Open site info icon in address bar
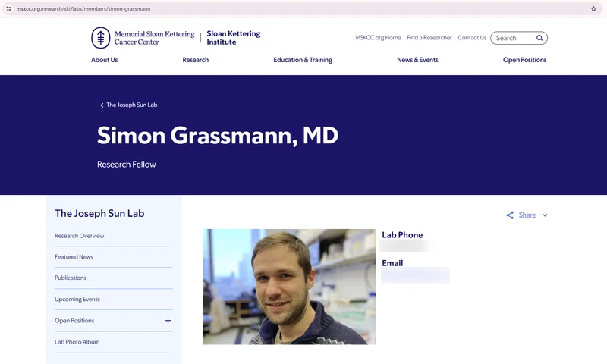The width and height of the screenshot is (607, 364). tap(8, 8)
